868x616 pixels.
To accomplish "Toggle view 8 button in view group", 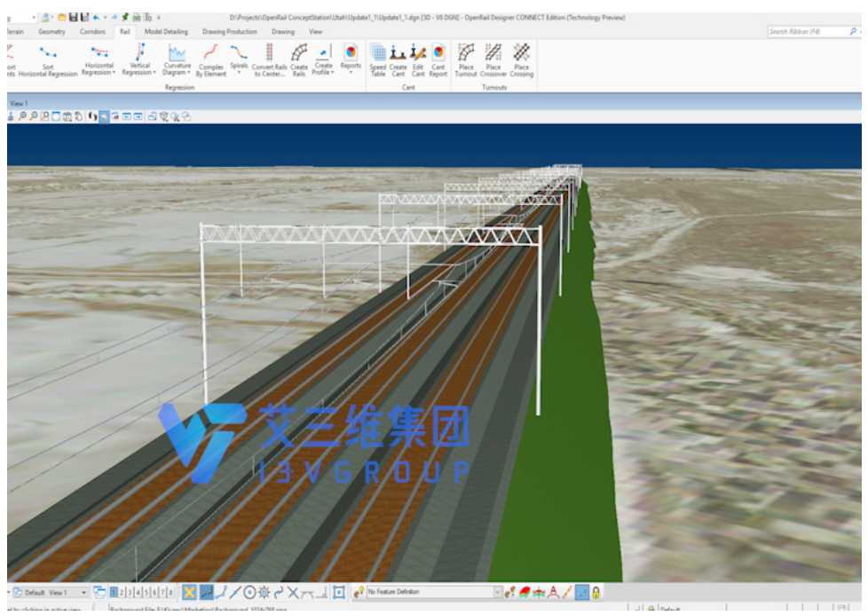I will pos(171,592).
